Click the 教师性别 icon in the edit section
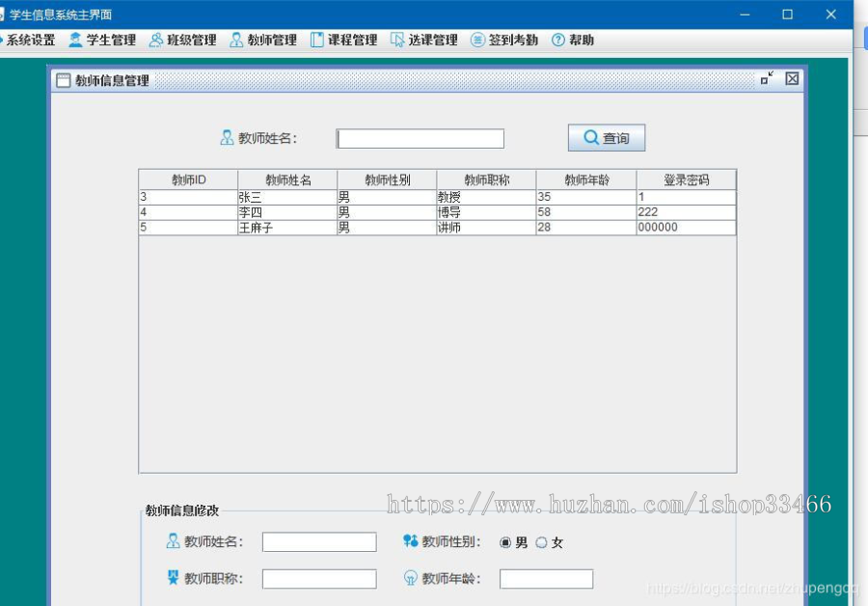868x606 pixels. [411, 541]
